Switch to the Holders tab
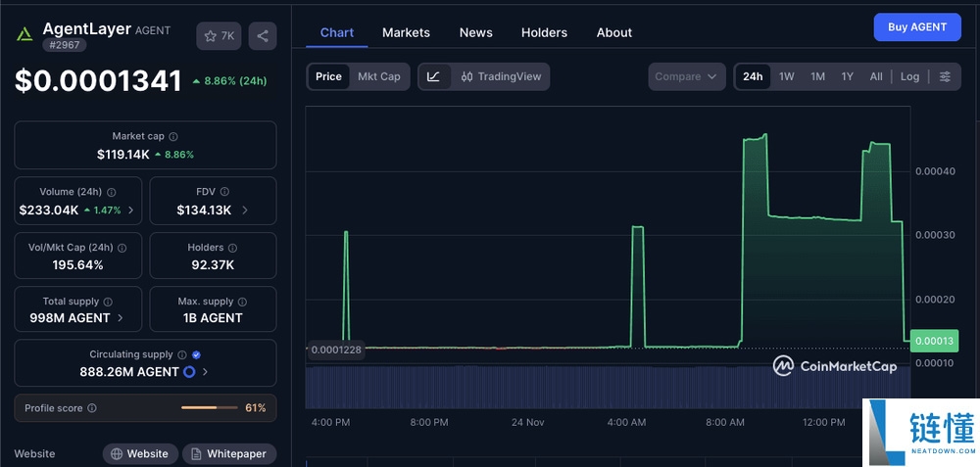Screen dimensions: 980x467 [x=544, y=32]
